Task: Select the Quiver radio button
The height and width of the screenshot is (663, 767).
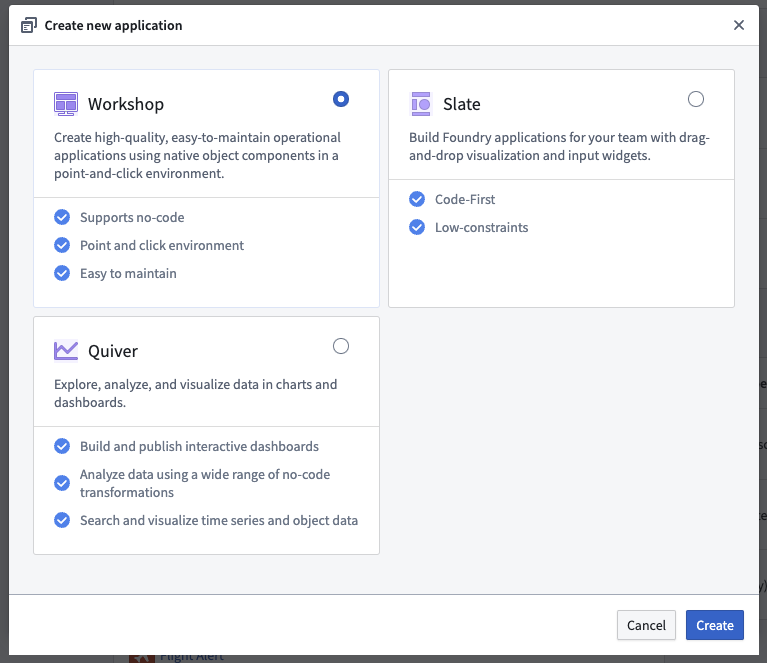Action: tap(341, 346)
